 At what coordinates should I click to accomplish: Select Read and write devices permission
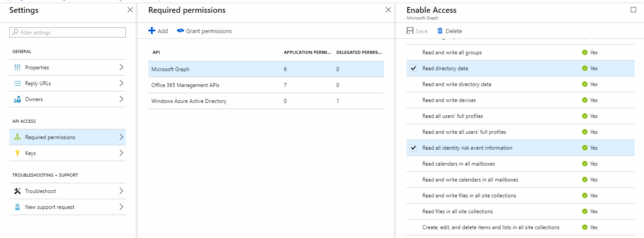pyautogui.click(x=520, y=100)
